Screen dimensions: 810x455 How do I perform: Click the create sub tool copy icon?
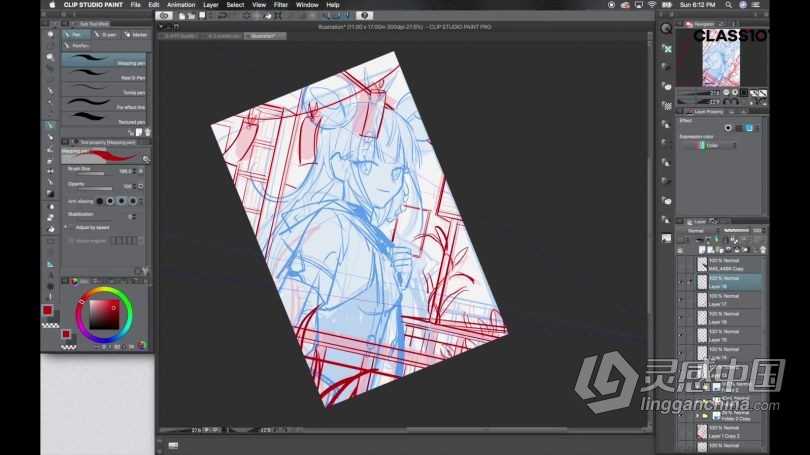[x=139, y=133]
